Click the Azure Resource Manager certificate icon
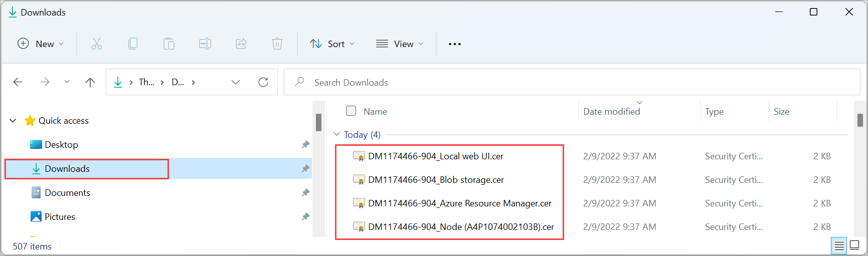The height and width of the screenshot is (256, 868). (359, 203)
